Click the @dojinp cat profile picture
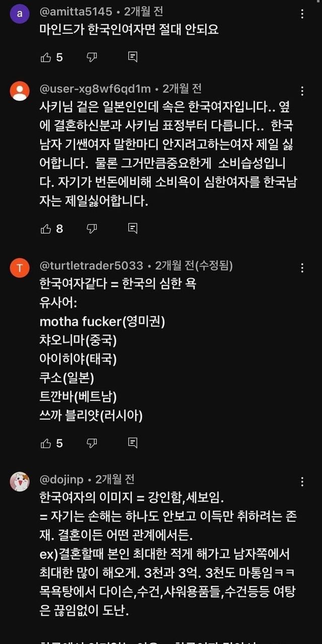Image resolution: width=322 pixels, height=644 pixels. pos(20,482)
